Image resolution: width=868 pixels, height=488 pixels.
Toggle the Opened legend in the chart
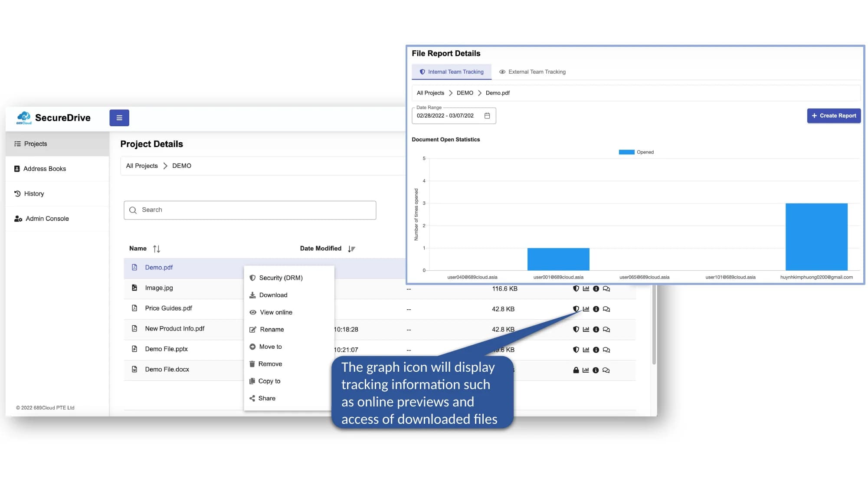(x=636, y=152)
